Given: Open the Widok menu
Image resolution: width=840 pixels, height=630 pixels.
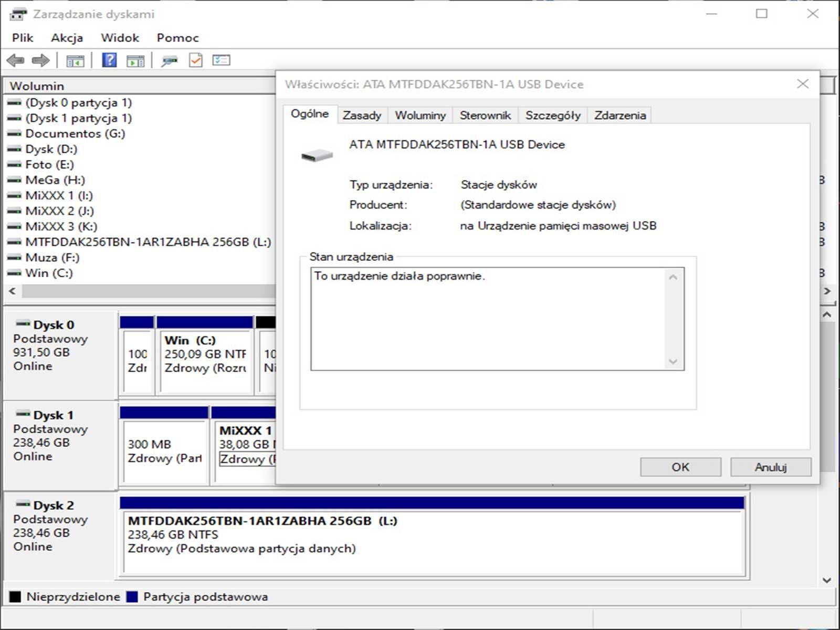Looking at the screenshot, I should [x=120, y=38].
